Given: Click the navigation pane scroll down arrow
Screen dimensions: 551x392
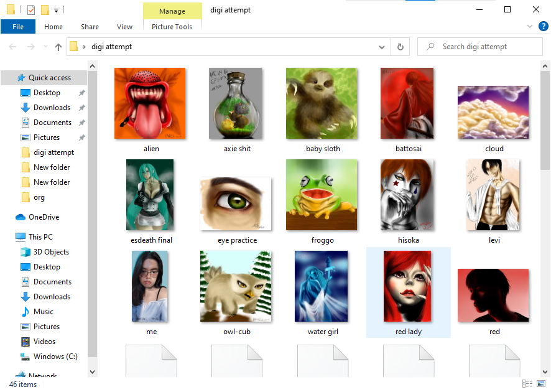Looking at the screenshot, I should coord(93,371).
